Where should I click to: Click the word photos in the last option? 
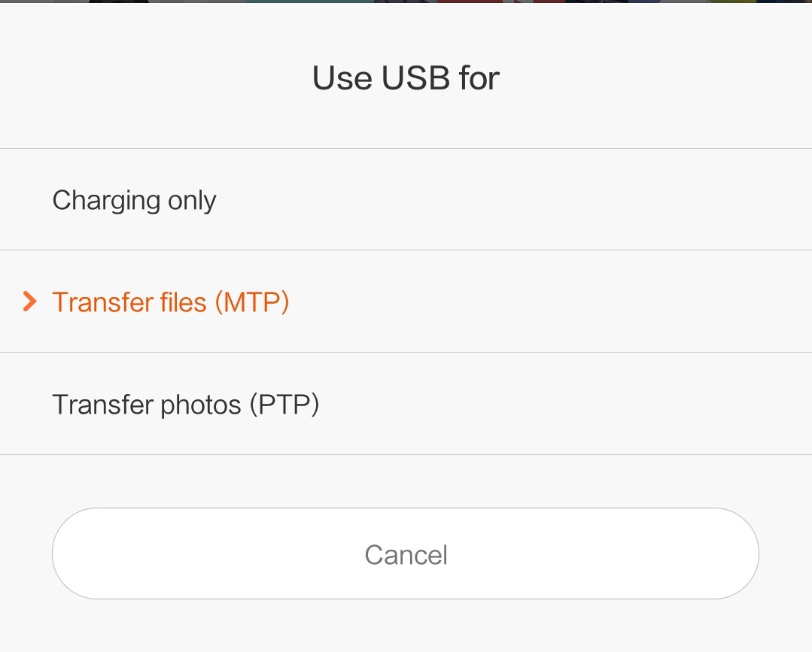[x=201, y=405]
